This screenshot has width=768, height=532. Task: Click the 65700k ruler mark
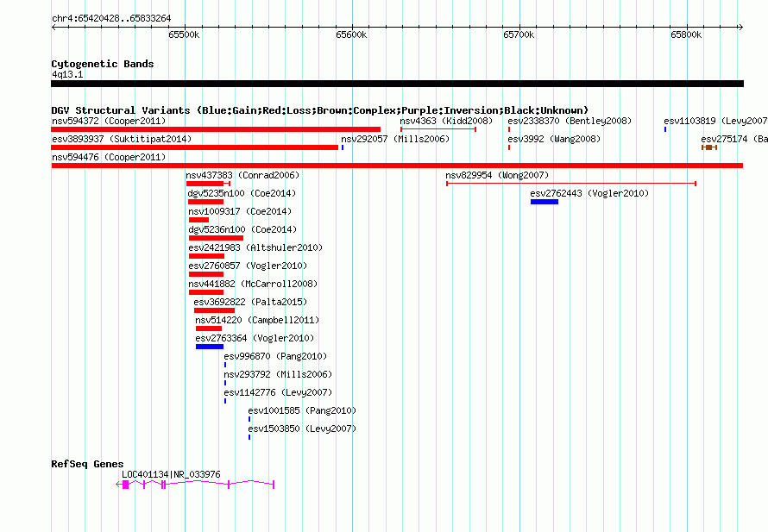pyautogui.click(x=519, y=34)
